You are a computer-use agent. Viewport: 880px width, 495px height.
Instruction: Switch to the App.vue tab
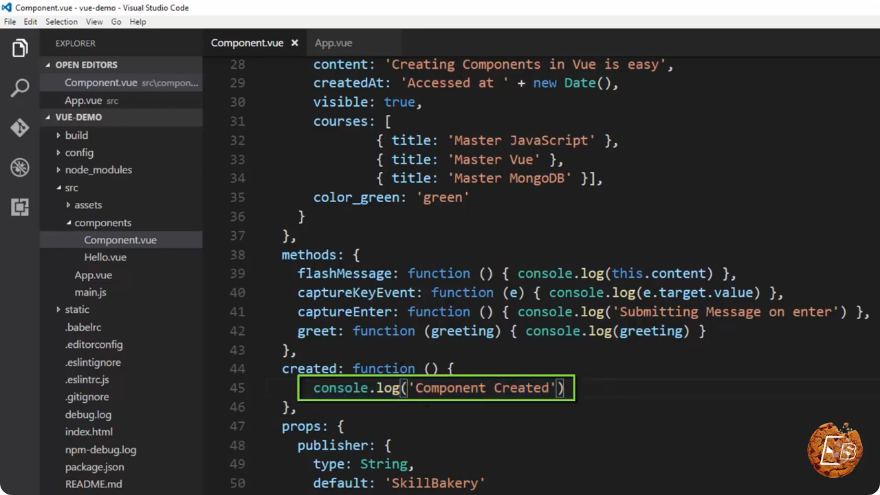tap(333, 43)
